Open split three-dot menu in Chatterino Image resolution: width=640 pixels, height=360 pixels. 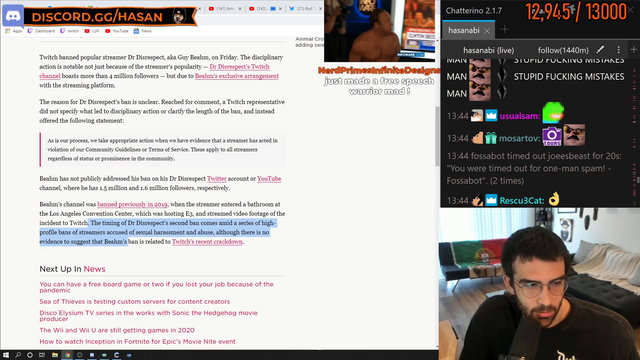tap(618, 50)
